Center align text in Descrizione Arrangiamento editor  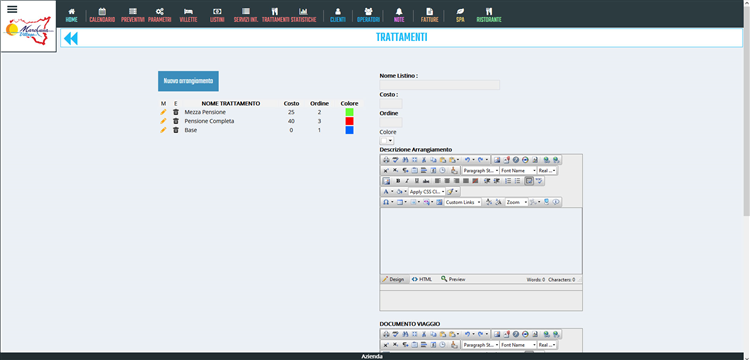pyautogui.click(x=447, y=181)
